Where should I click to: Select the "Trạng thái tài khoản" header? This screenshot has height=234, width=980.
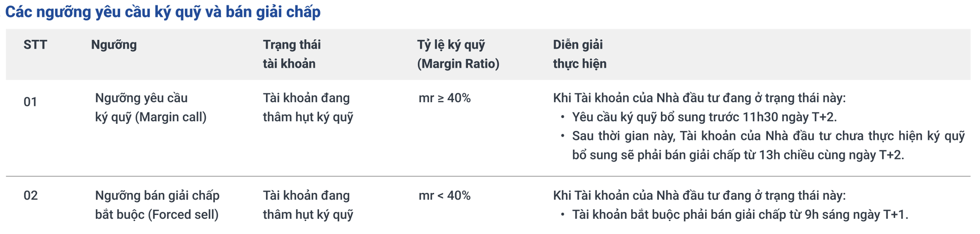click(x=292, y=54)
